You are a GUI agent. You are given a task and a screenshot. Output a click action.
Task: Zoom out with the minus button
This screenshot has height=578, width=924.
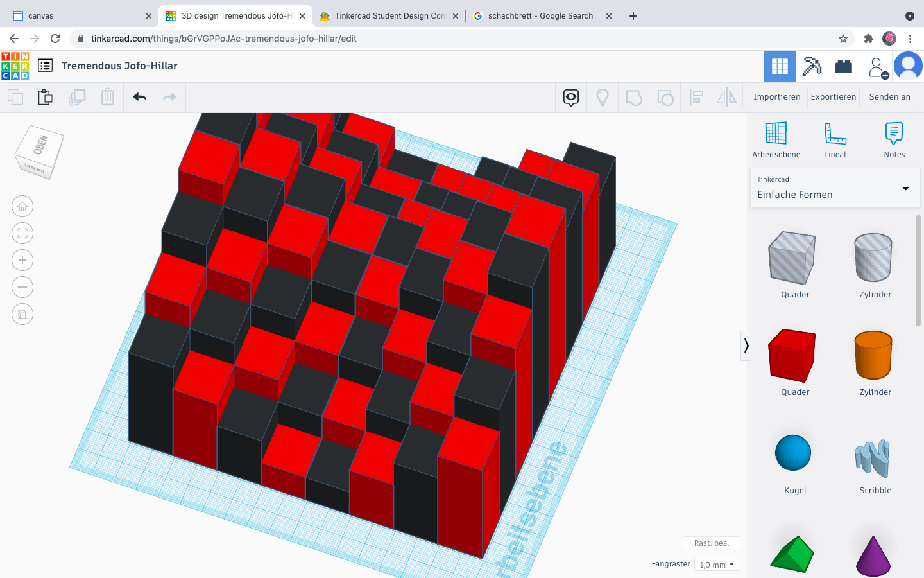coord(22,287)
